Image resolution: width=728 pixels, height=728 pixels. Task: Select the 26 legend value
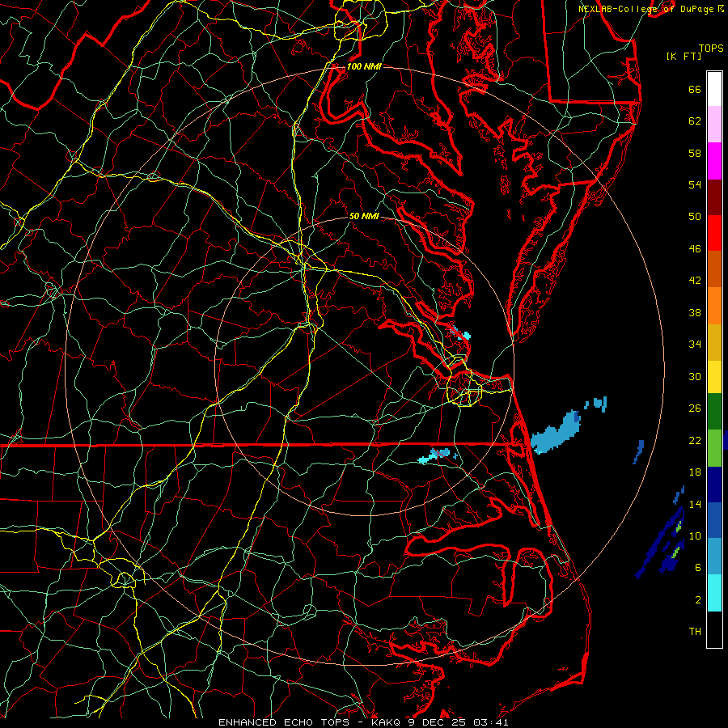pos(695,408)
